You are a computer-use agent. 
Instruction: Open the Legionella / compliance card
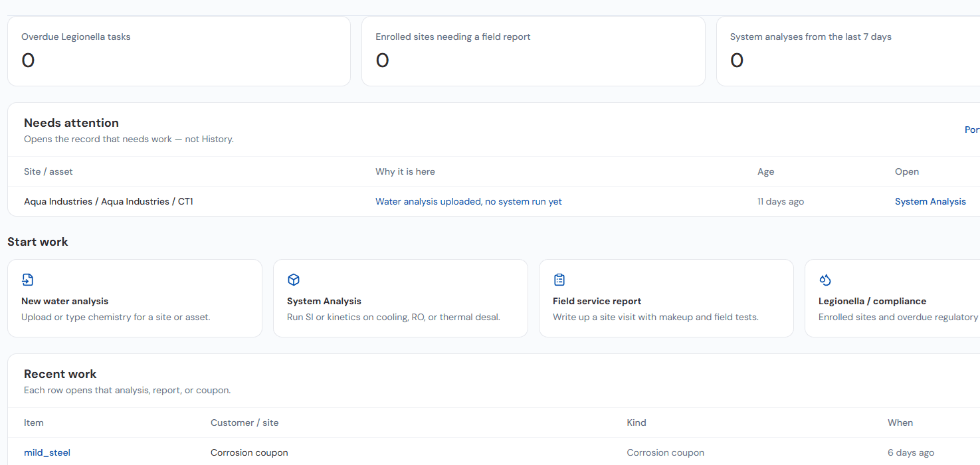(892, 298)
